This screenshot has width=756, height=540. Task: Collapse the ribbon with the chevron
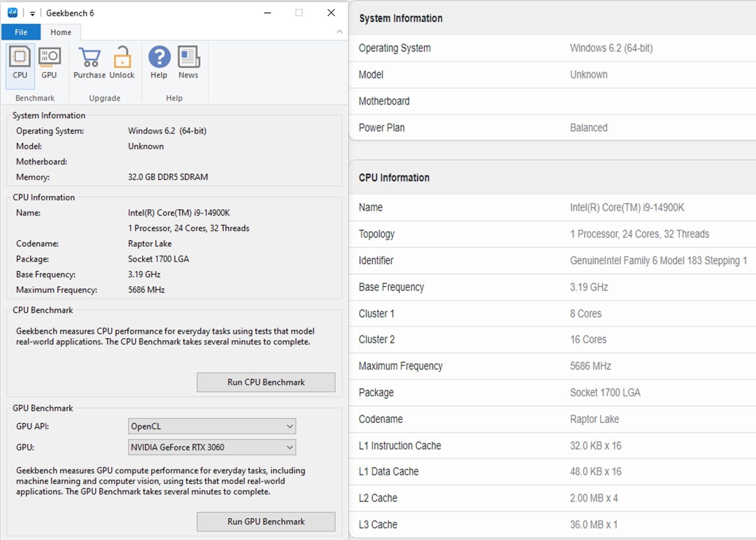point(339,32)
